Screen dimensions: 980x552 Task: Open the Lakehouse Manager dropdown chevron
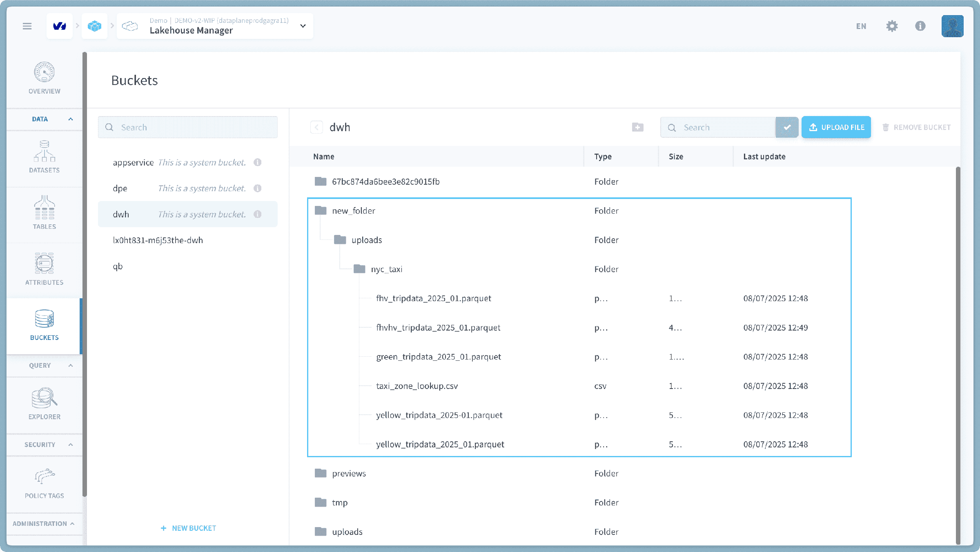point(303,26)
